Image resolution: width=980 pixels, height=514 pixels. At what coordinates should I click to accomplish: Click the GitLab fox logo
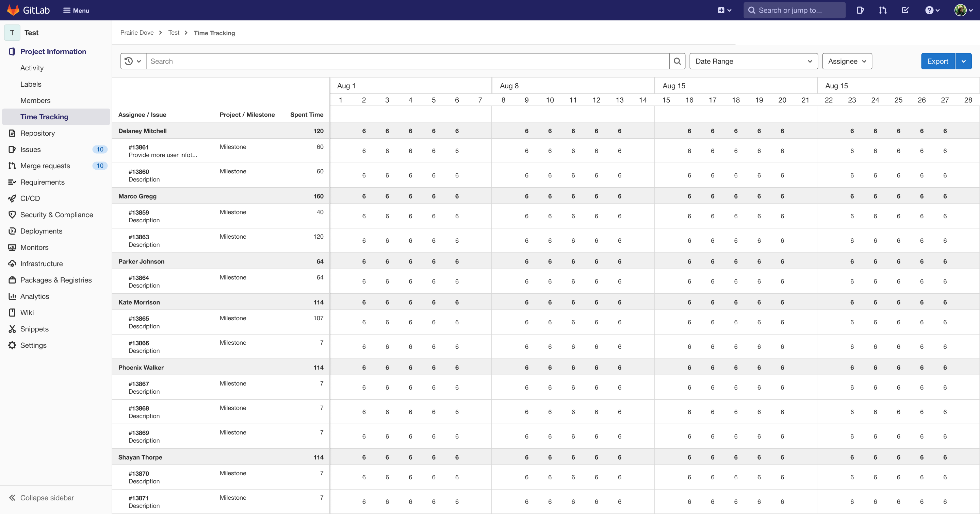pyautogui.click(x=13, y=10)
